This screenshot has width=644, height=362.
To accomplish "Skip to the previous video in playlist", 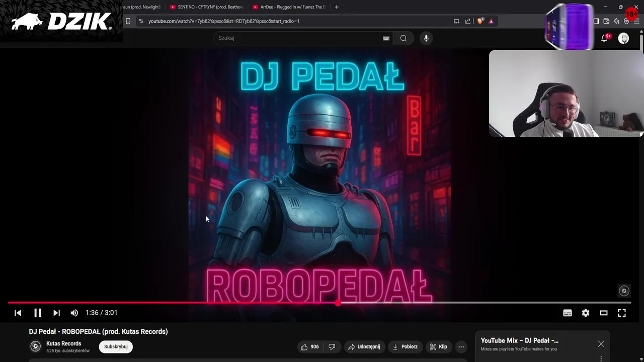I will pyautogui.click(x=18, y=313).
